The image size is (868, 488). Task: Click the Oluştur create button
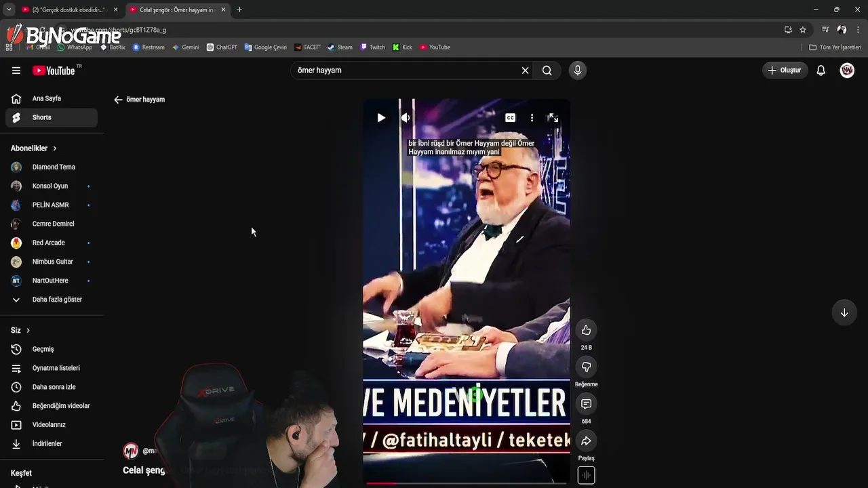785,70
